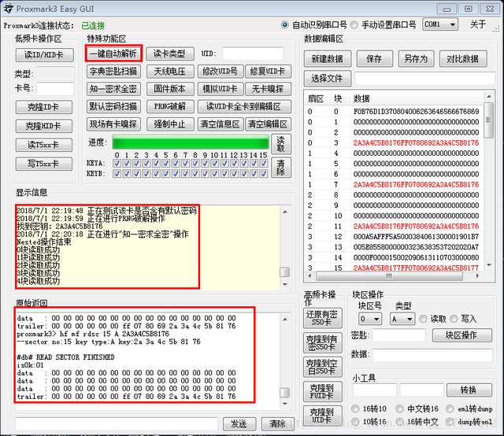This screenshot has height=436, width=504.
Task: Click the 修复UID卡 button
Action: (268, 72)
